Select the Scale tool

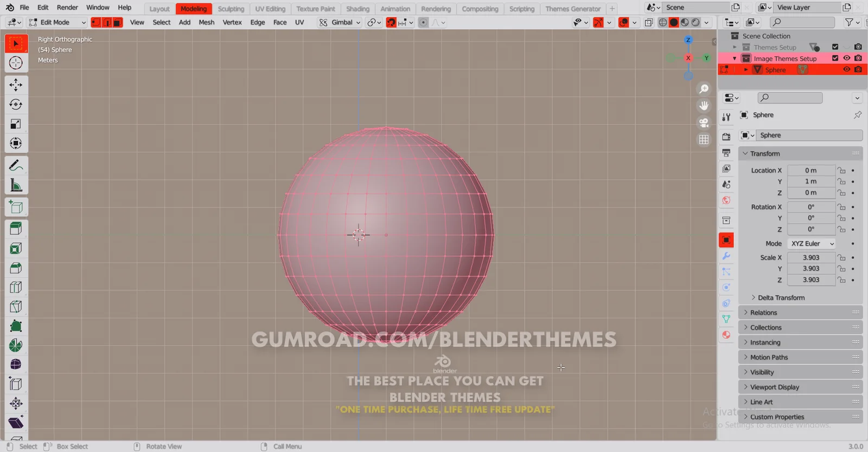pyautogui.click(x=16, y=124)
